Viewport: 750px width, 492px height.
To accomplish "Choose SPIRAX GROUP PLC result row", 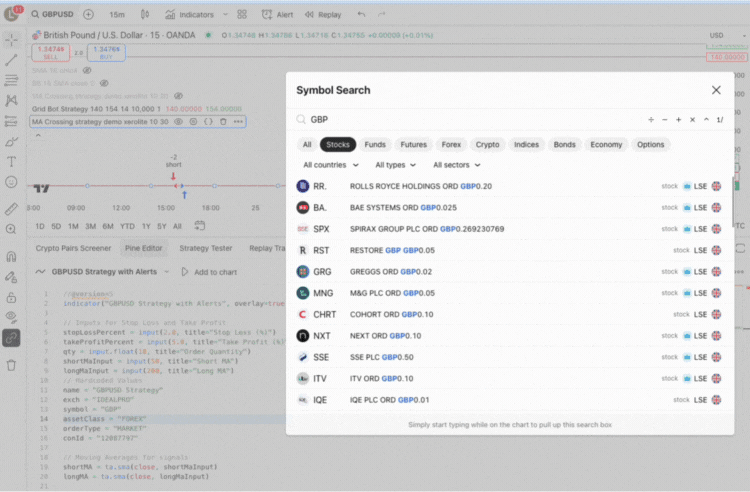I will click(510, 229).
